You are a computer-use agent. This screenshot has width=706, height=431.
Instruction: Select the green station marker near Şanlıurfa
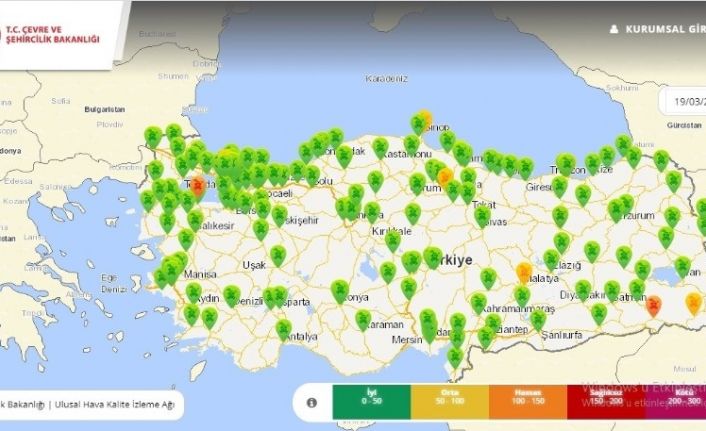click(537, 318)
